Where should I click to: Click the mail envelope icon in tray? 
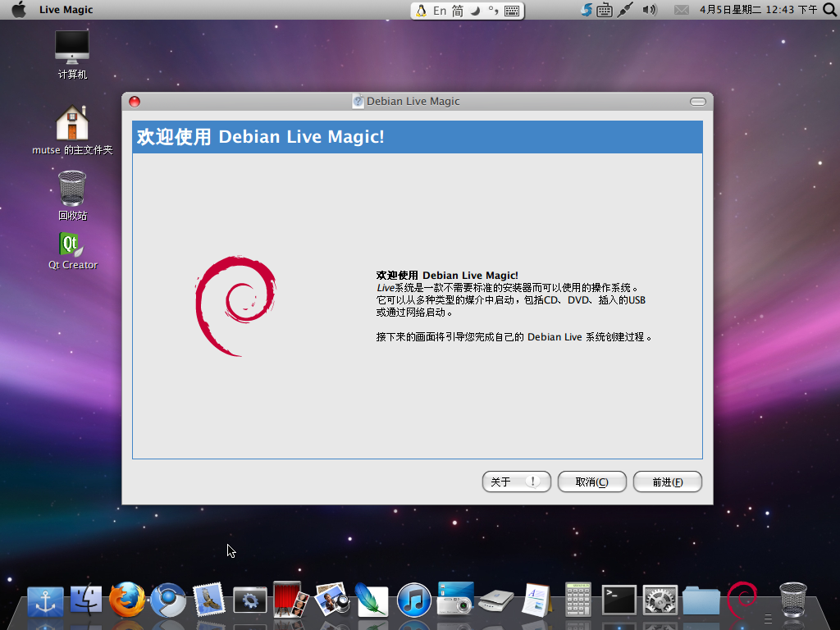682,10
